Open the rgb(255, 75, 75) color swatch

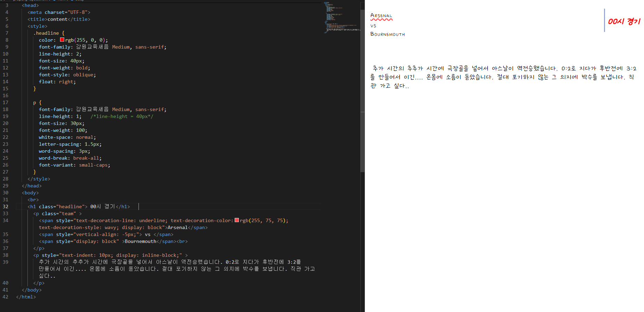(x=237, y=220)
